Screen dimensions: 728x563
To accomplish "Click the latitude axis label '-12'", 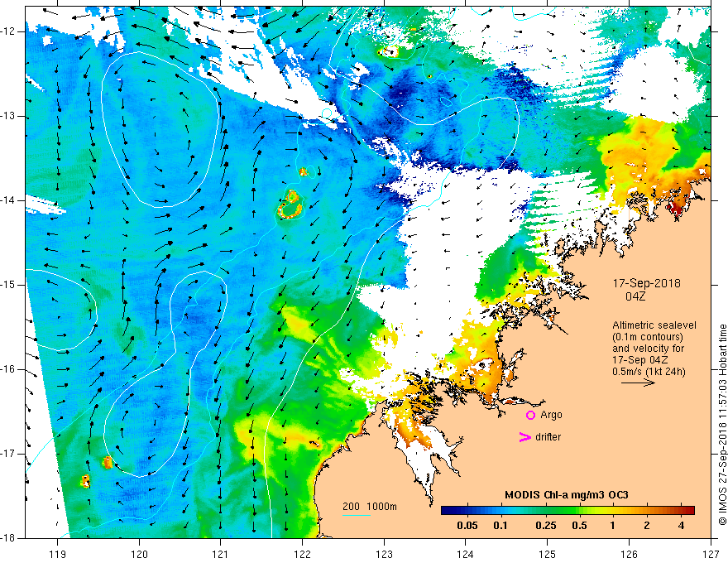I will [x=8, y=31].
